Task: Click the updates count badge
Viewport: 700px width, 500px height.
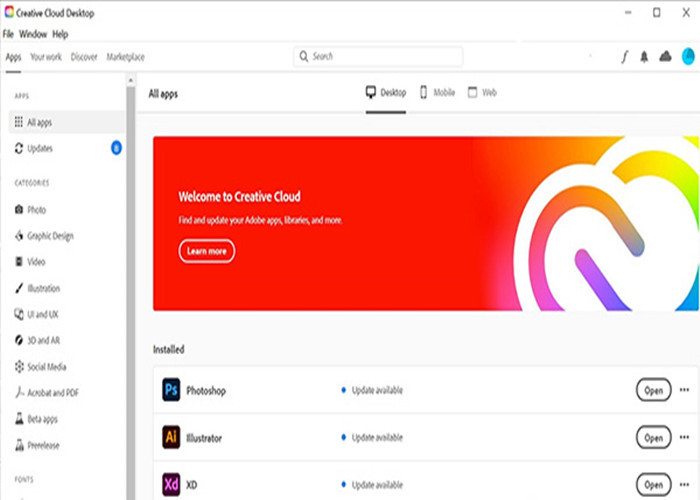Action: 116,148
